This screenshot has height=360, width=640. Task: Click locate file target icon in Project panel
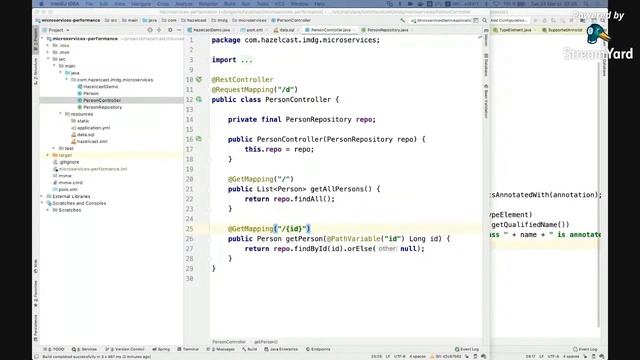[x=150, y=30]
